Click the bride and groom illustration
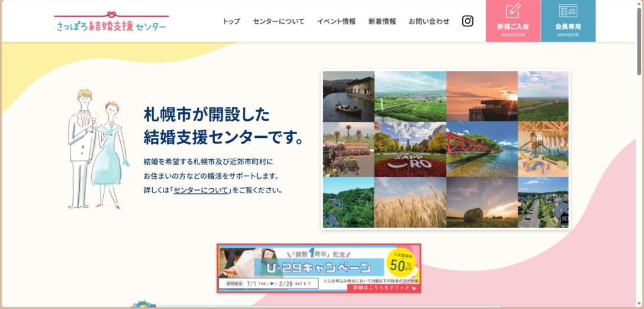This screenshot has height=309, width=644. [96, 149]
